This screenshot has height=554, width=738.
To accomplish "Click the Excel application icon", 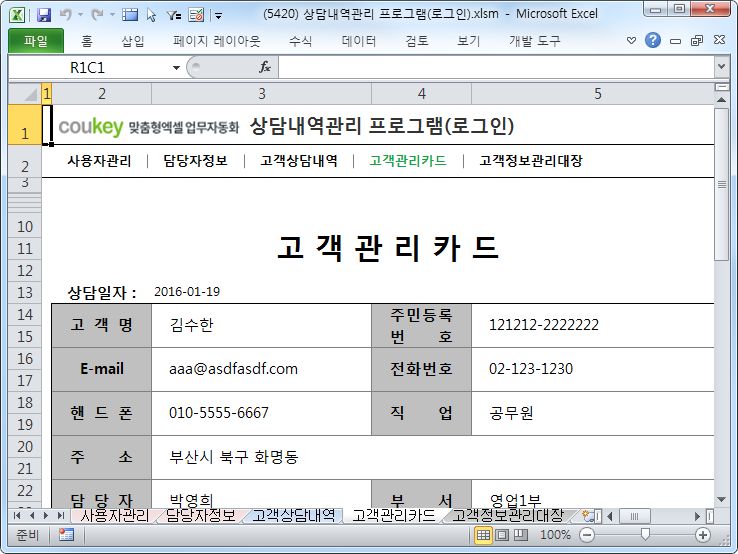I will [x=17, y=15].
